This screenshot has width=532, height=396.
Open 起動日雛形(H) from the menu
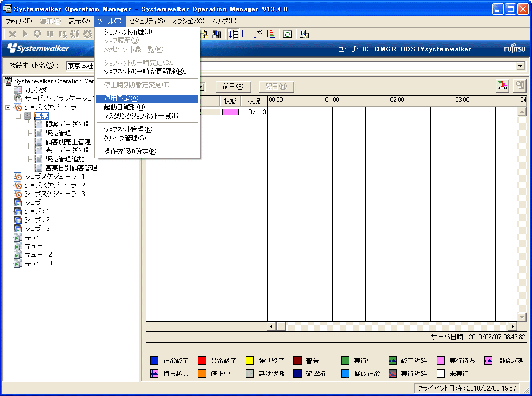[x=148, y=107]
